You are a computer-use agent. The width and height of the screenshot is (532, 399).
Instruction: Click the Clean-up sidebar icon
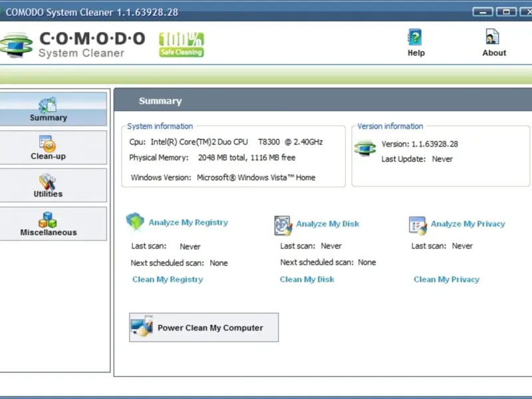47,144
